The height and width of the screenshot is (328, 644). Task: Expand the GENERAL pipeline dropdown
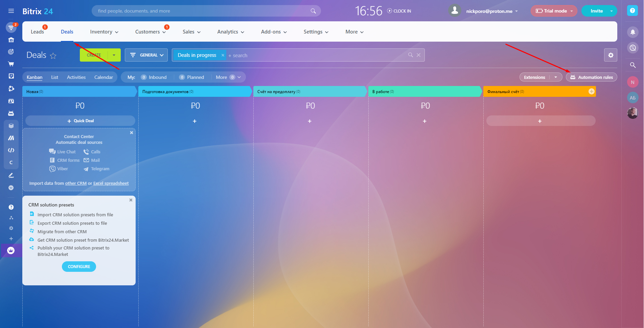(x=146, y=55)
